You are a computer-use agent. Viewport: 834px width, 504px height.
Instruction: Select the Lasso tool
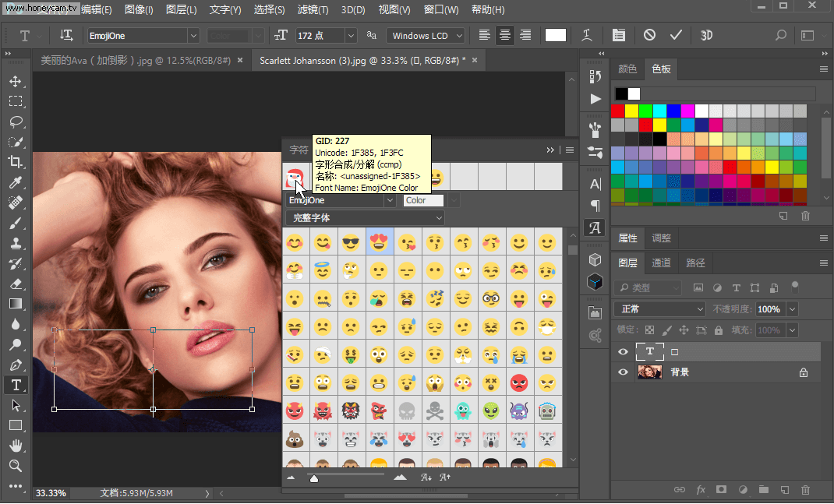click(x=16, y=121)
